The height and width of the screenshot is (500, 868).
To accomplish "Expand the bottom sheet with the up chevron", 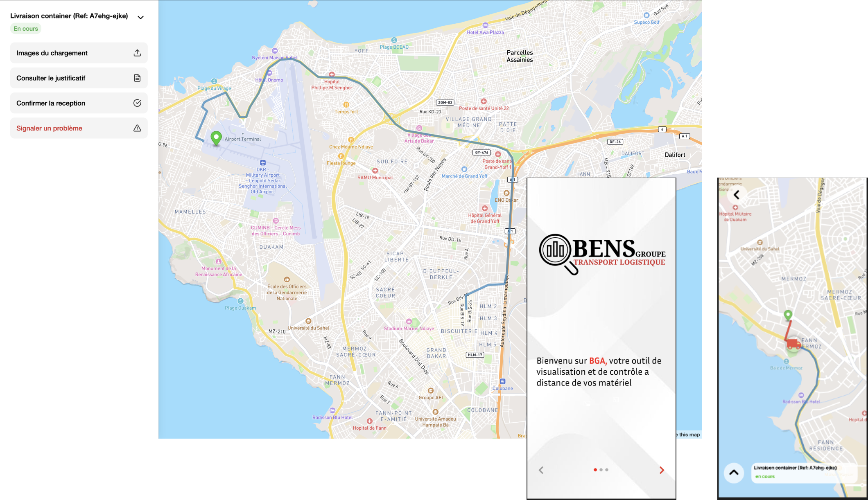I will tap(734, 473).
